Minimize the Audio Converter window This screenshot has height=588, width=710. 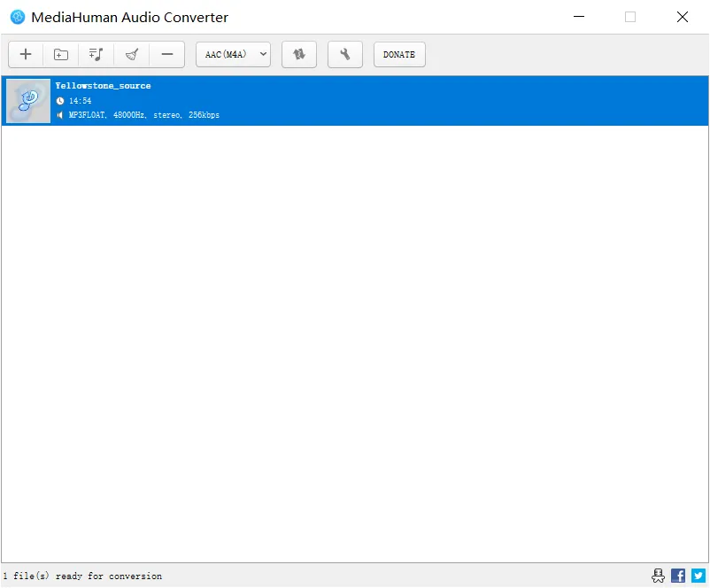580,17
